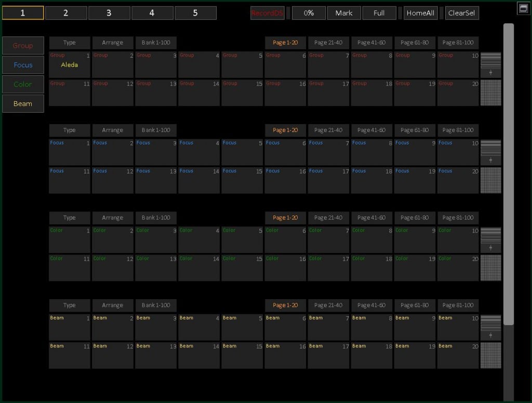Image resolution: width=532 pixels, height=403 pixels.
Task: Open the Arrange option in Color section
Action: coord(113,218)
